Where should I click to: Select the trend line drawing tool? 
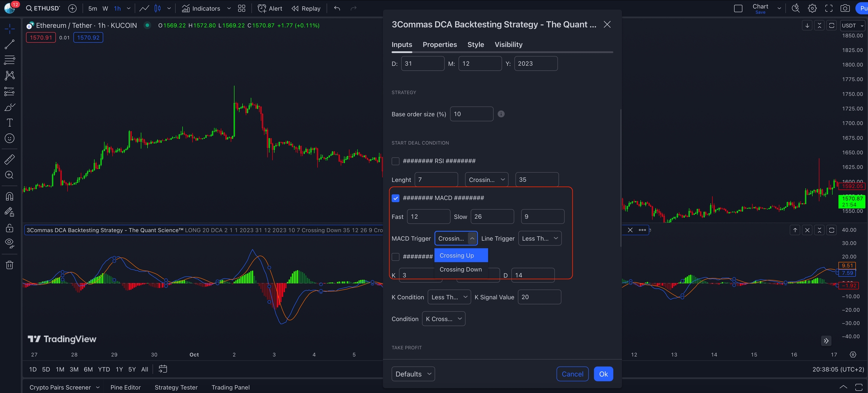(x=9, y=44)
